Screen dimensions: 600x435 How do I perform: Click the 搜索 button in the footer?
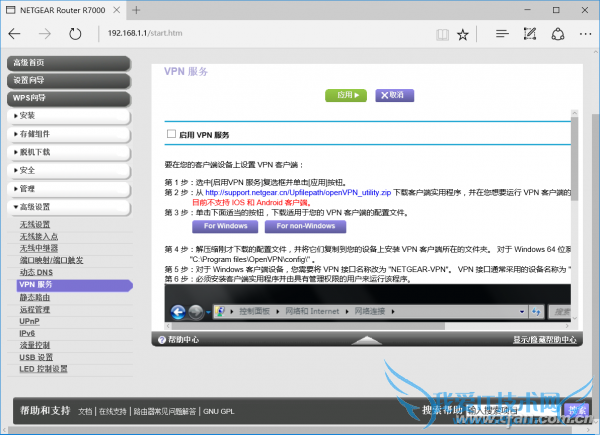pyautogui.click(x=577, y=411)
